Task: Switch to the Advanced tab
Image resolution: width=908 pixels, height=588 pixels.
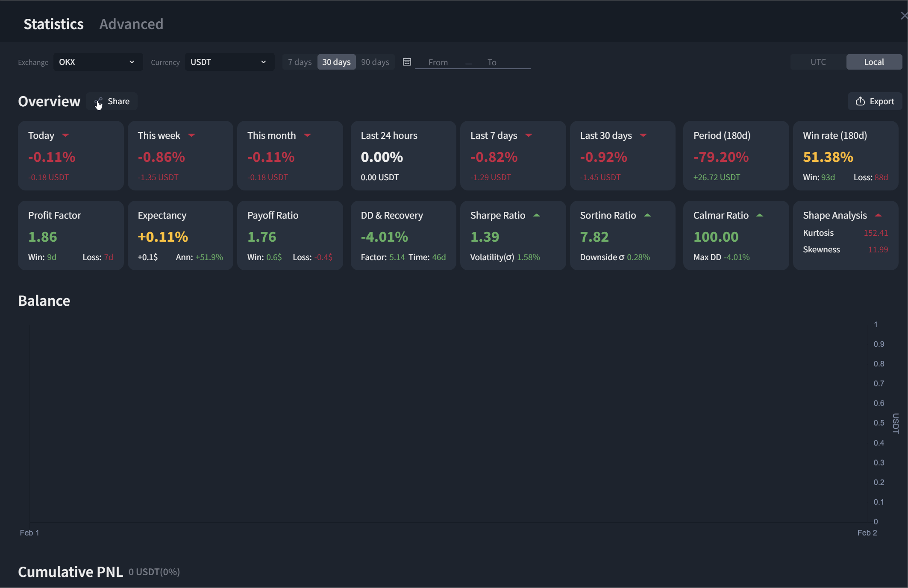Action: [131, 24]
